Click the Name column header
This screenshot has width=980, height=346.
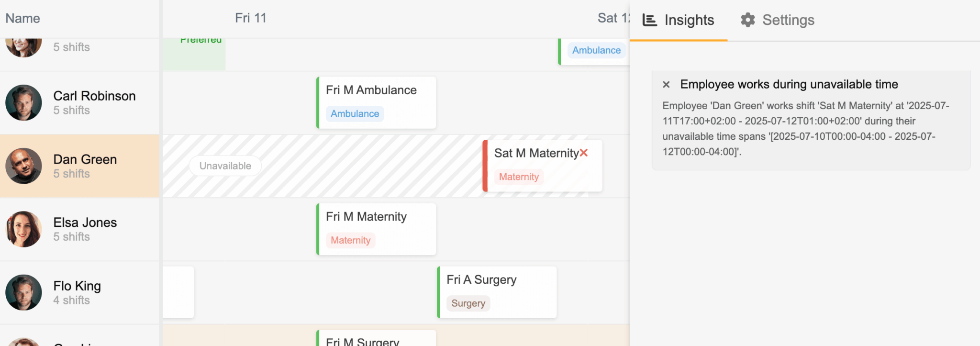tap(22, 18)
